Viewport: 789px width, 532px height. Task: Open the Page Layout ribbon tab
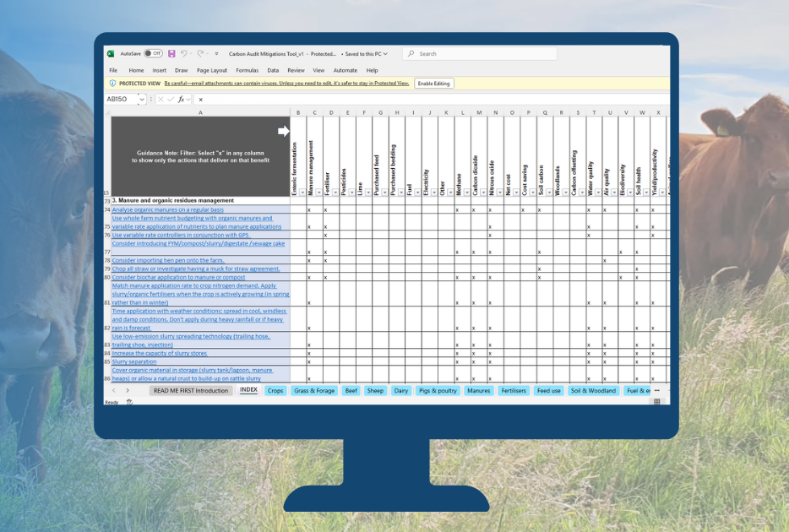[212, 70]
